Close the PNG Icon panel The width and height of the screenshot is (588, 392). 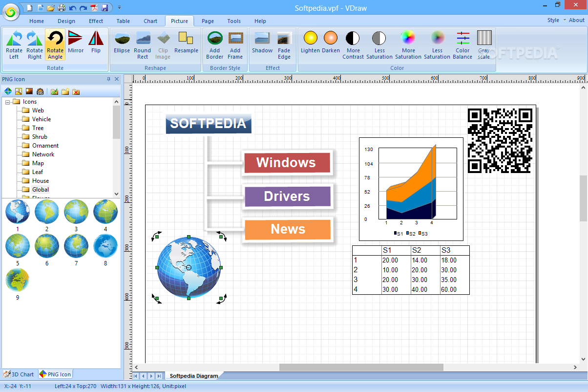[x=117, y=79]
